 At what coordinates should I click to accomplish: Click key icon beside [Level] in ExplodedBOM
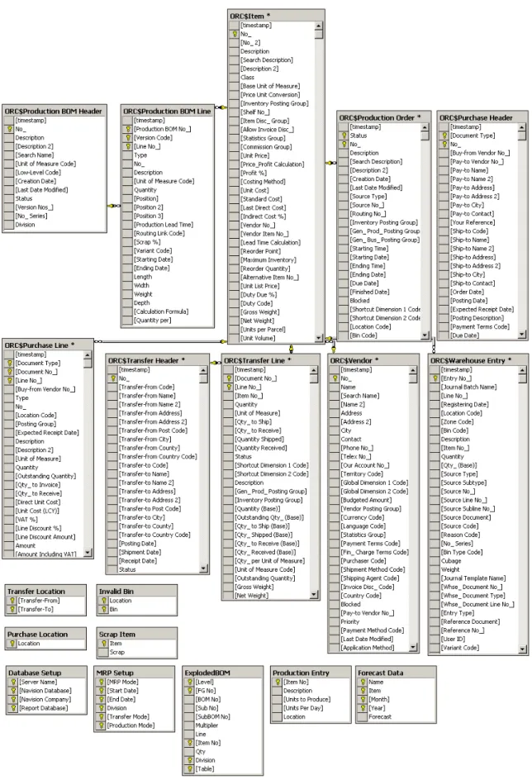[189, 682]
